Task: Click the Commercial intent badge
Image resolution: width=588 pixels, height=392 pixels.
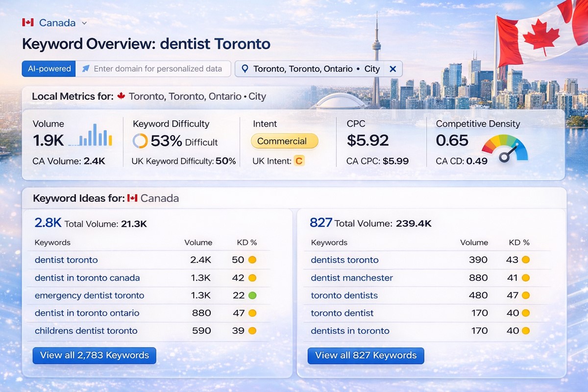Action: coord(284,141)
